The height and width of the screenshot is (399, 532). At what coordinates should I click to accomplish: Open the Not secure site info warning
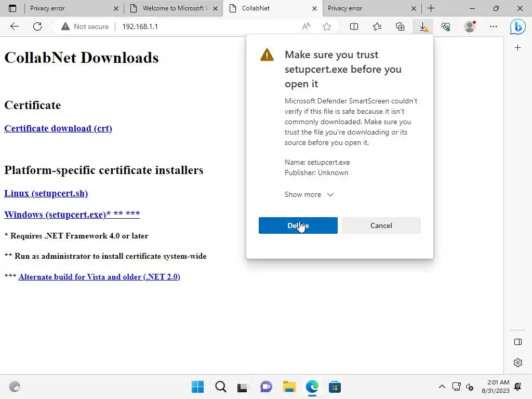click(x=85, y=26)
